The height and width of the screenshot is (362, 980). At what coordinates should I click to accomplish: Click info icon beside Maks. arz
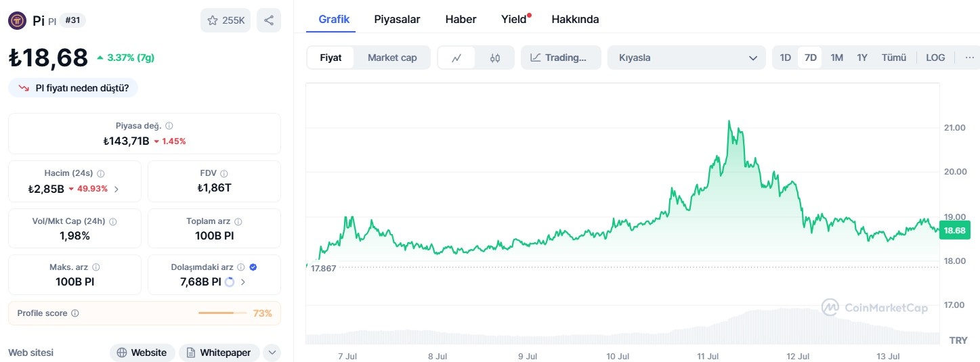point(96,267)
